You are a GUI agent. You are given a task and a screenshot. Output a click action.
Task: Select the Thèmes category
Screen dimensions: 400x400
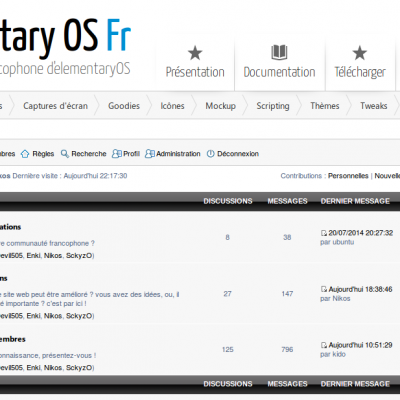point(325,106)
